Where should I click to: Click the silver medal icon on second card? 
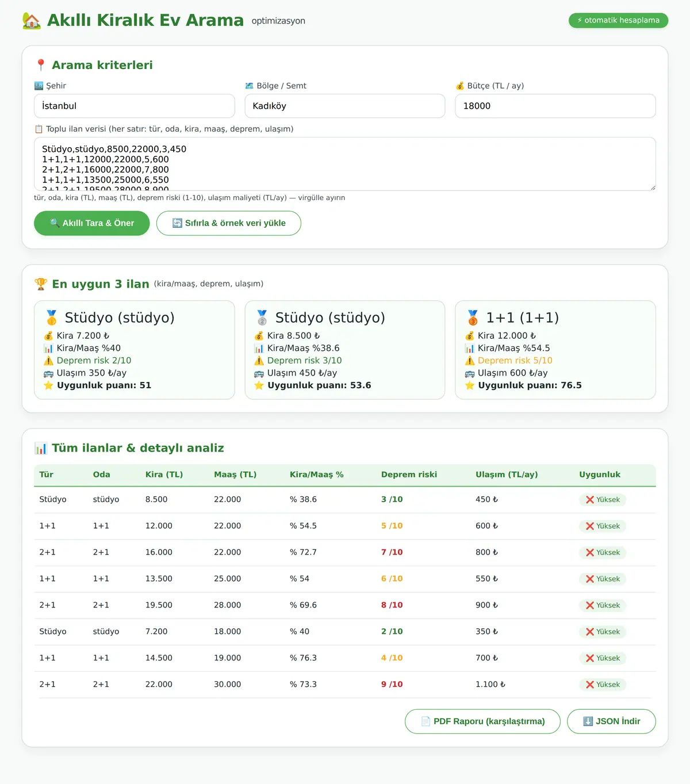(x=262, y=318)
